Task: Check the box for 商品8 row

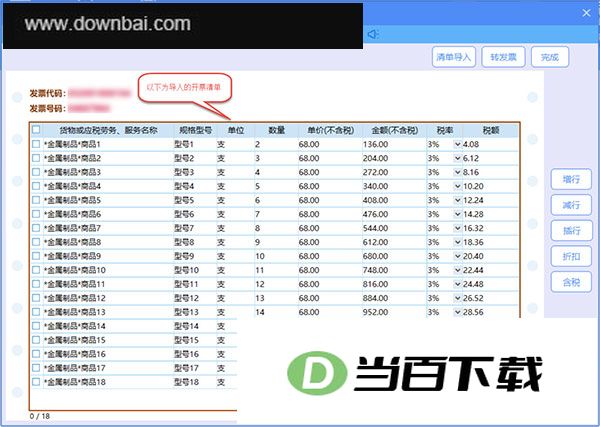Action: [36, 242]
